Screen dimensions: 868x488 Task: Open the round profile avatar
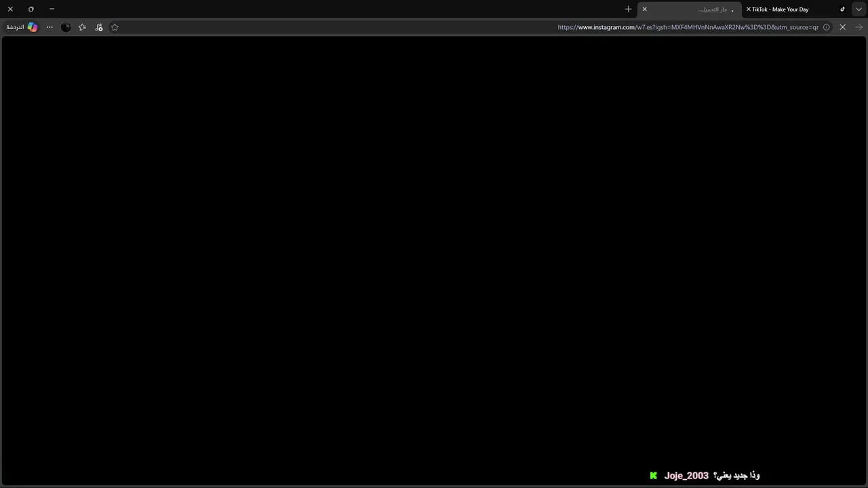click(x=66, y=27)
